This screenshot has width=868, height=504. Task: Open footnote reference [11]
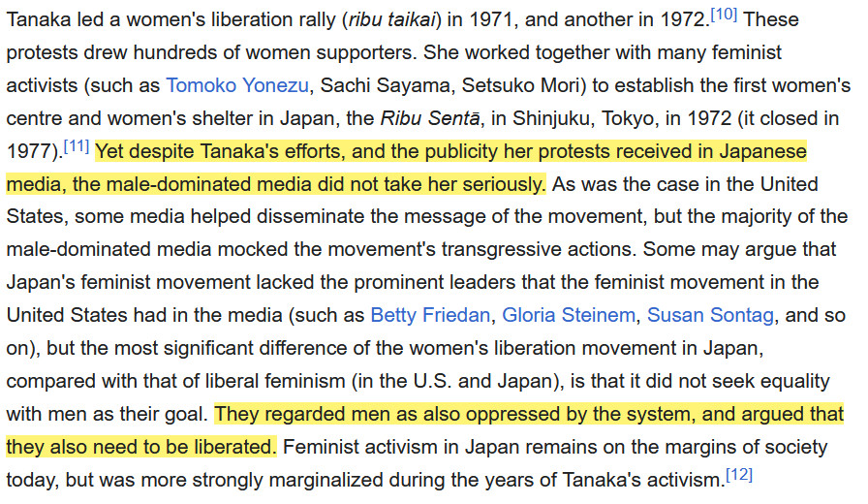(76, 147)
